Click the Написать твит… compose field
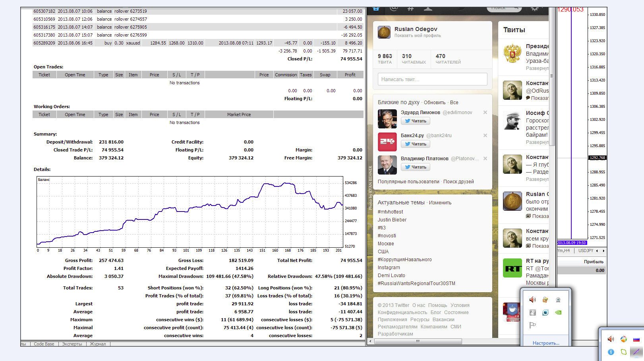The image size is (644, 361). click(433, 79)
